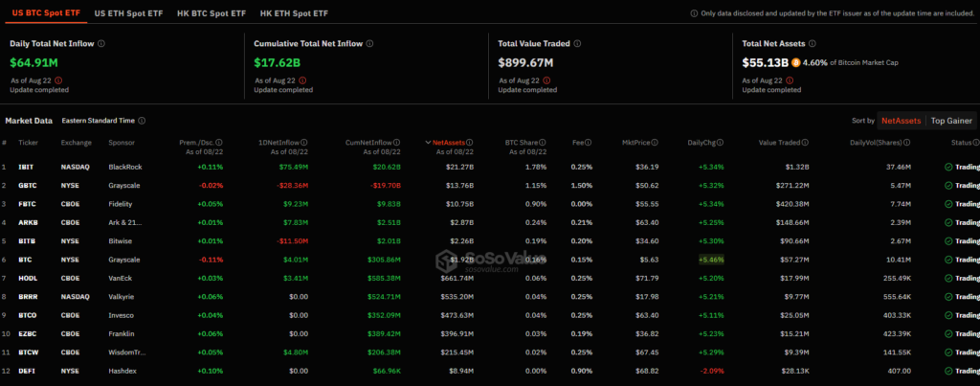Click info icon beside Cumulative Total Net Inflow
Screen dimensions: 980x386
tap(369, 44)
